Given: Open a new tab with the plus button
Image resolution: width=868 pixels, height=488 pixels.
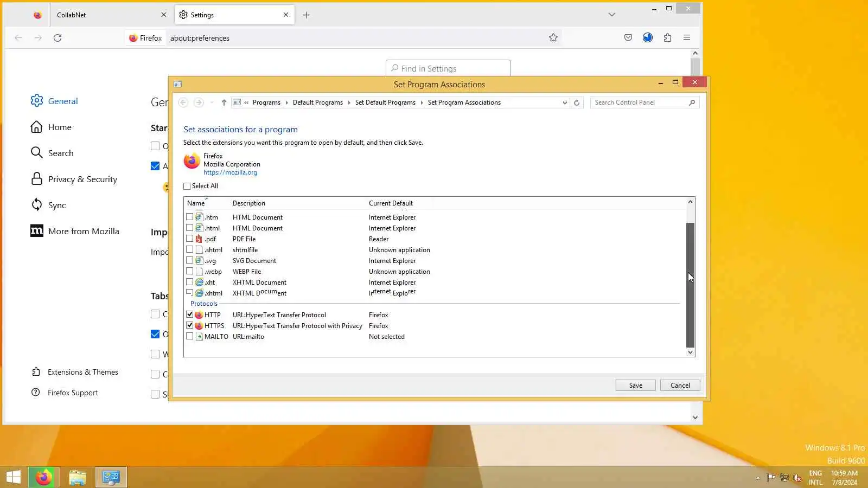Looking at the screenshot, I should 307,15.
